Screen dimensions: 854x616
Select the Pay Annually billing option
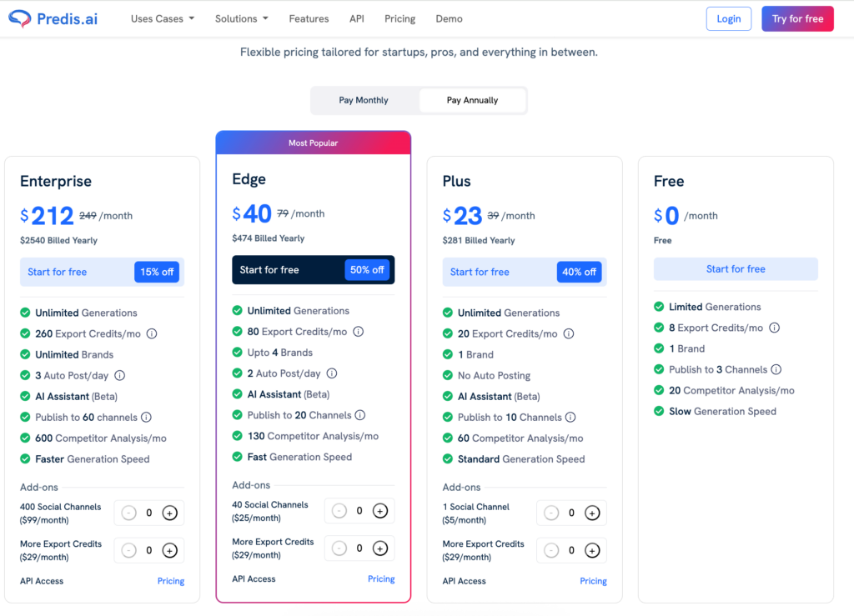472,100
